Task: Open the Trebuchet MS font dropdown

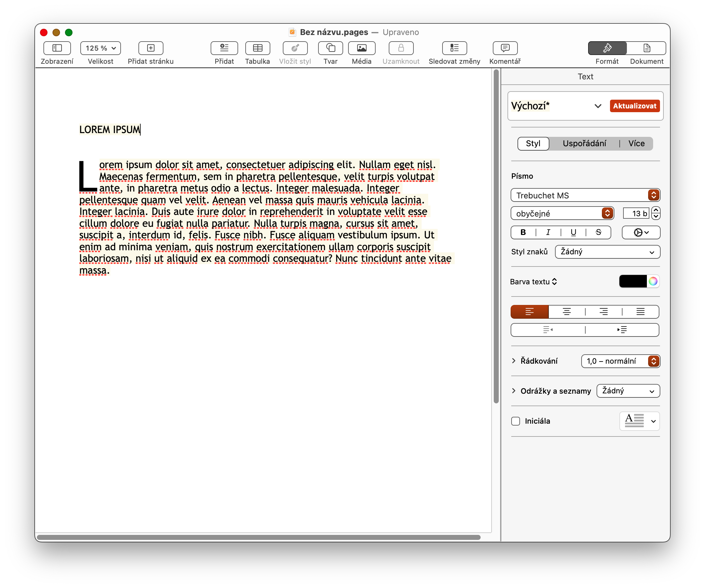Action: pos(585,195)
